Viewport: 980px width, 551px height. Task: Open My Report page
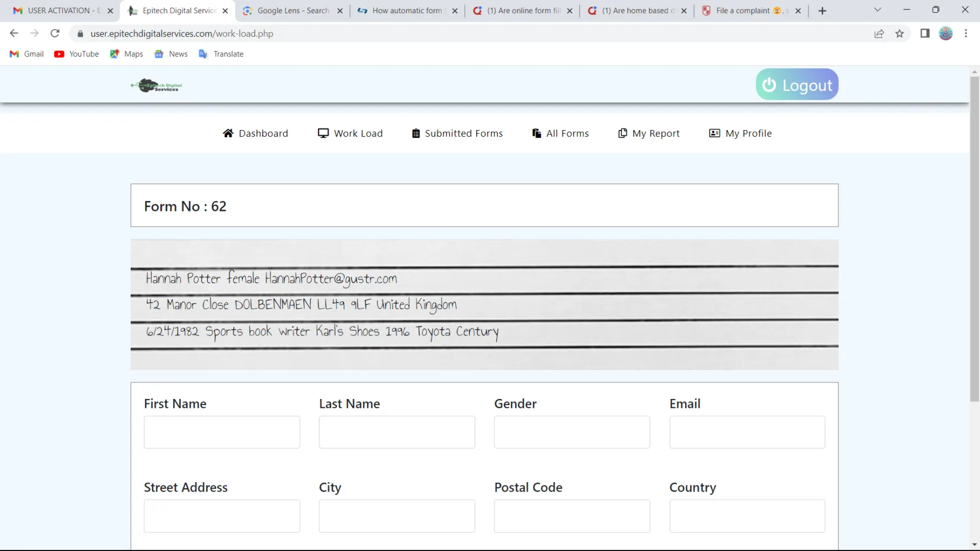click(x=649, y=133)
